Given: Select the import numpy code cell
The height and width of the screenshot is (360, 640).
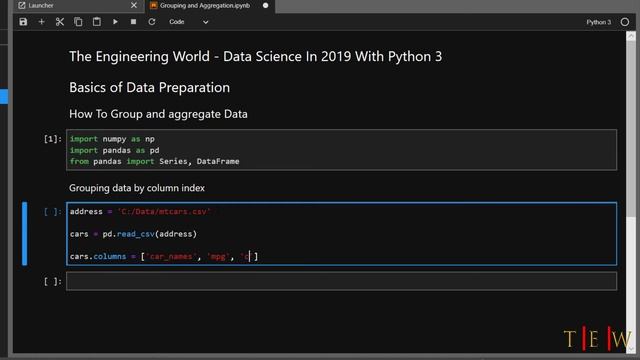Looking at the screenshot, I should 342,150.
